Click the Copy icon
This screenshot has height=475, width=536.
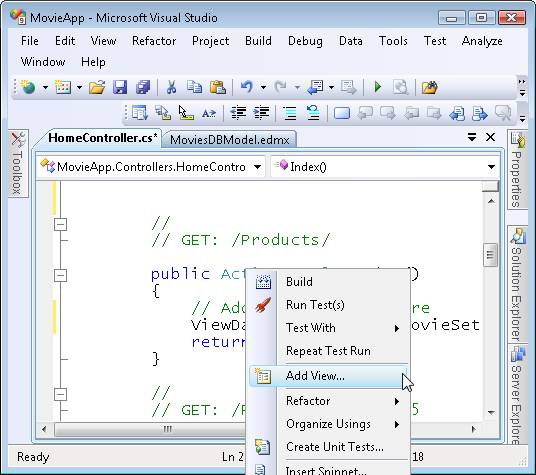click(194, 87)
